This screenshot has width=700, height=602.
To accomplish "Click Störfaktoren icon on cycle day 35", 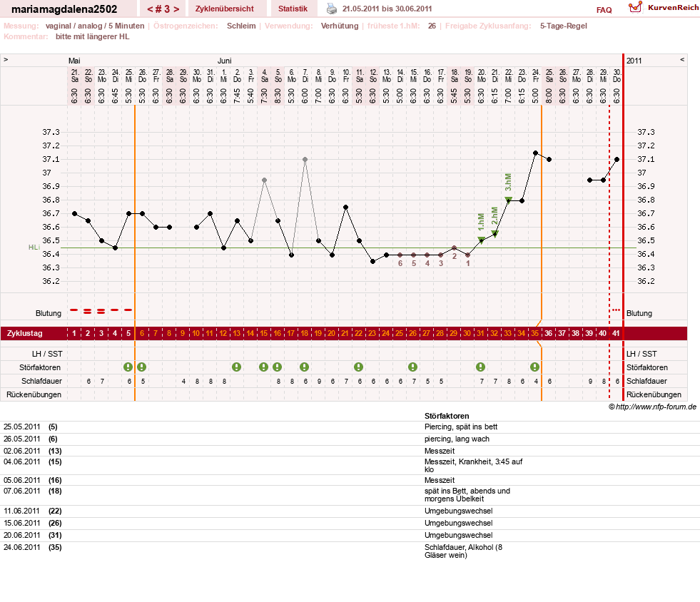I will click(x=535, y=367).
